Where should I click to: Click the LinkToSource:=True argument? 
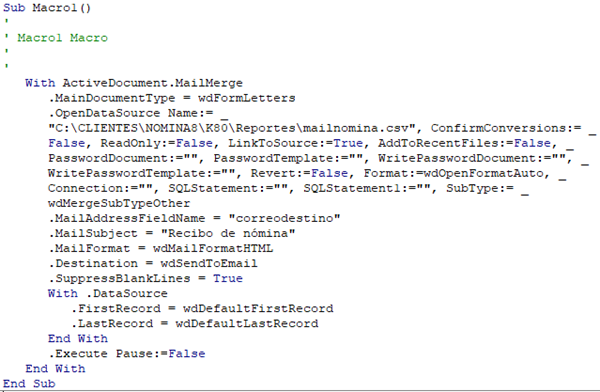tap(295, 143)
